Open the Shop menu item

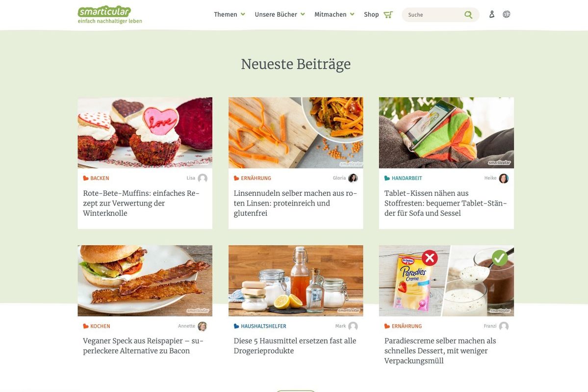click(x=371, y=15)
